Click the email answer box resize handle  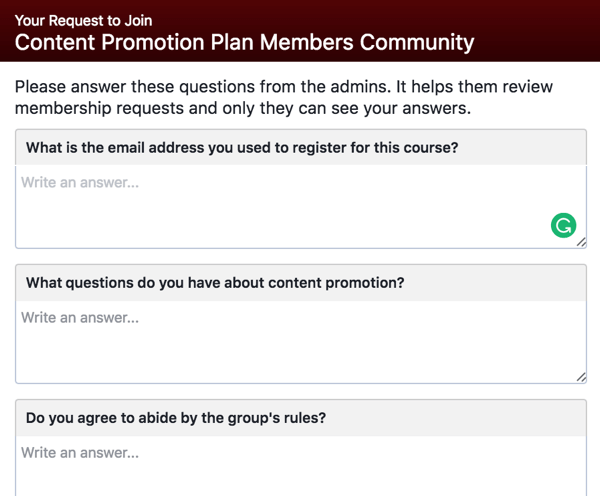[x=581, y=242]
